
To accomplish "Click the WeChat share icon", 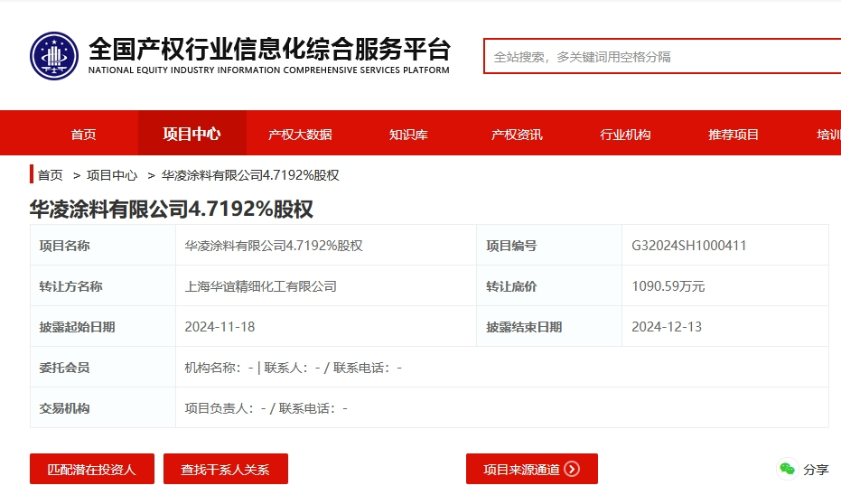I will pos(788,469).
